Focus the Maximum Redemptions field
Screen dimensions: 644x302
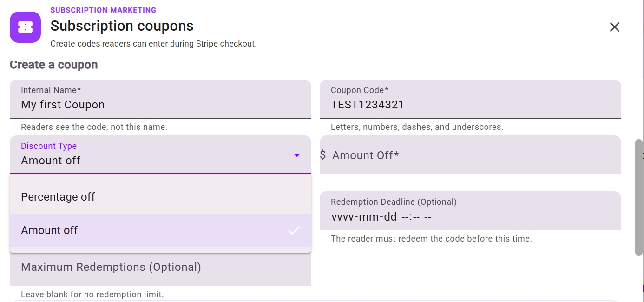160,267
